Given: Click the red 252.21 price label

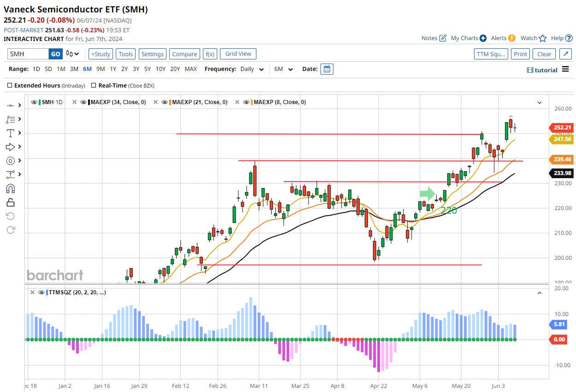Looking at the screenshot, I should (x=561, y=128).
